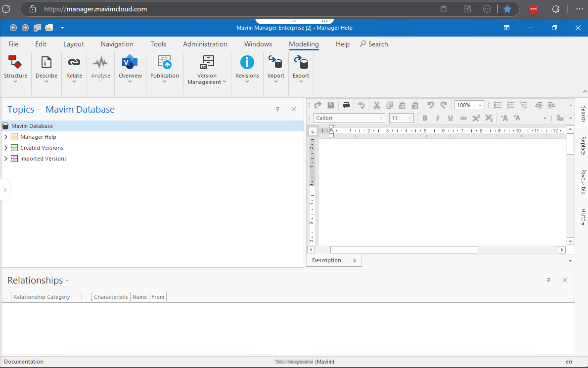
Task: Click the editor's horizontal scrollbar thumb
Action: 404,249
